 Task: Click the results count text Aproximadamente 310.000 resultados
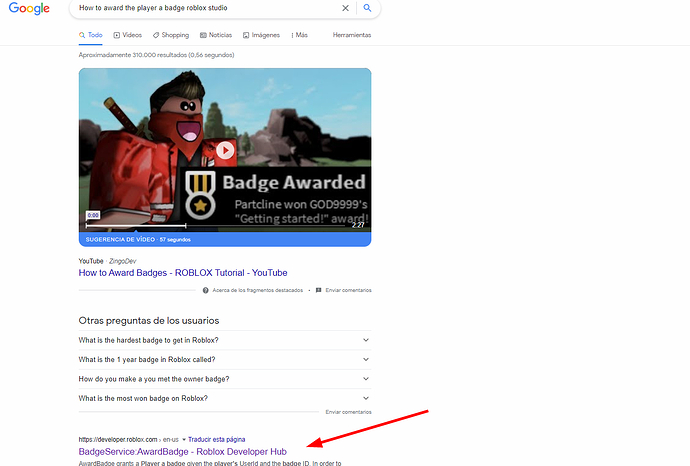tap(156, 55)
